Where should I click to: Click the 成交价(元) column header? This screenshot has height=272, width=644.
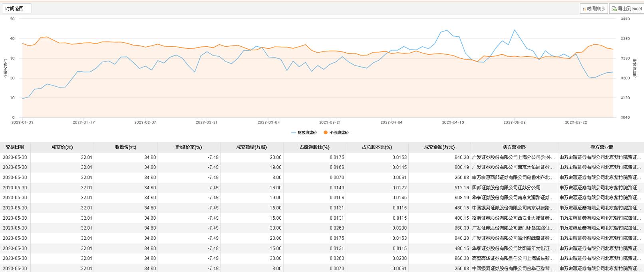click(x=62, y=147)
